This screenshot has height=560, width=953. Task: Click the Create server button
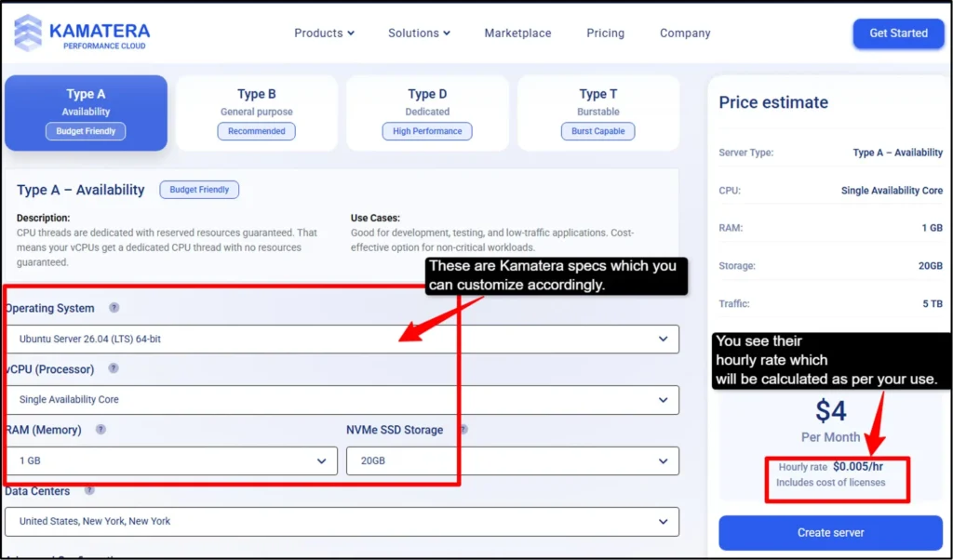pos(830,533)
